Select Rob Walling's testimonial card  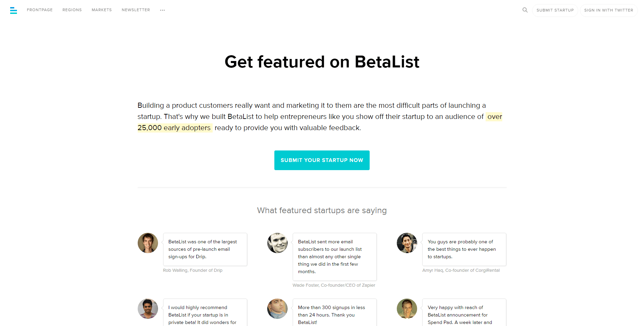click(205, 249)
